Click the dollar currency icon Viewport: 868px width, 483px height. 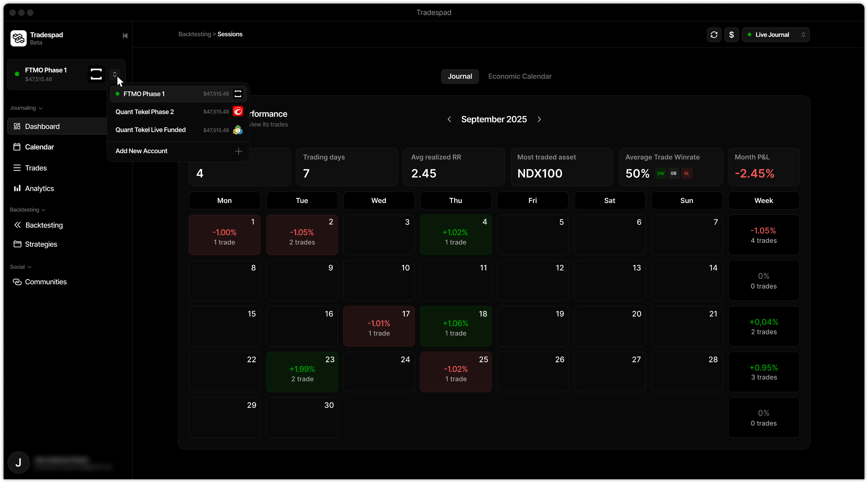(731, 35)
